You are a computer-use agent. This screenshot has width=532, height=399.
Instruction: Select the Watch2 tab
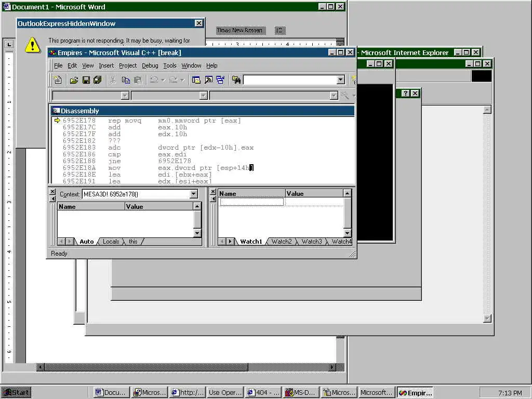click(x=282, y=242)
